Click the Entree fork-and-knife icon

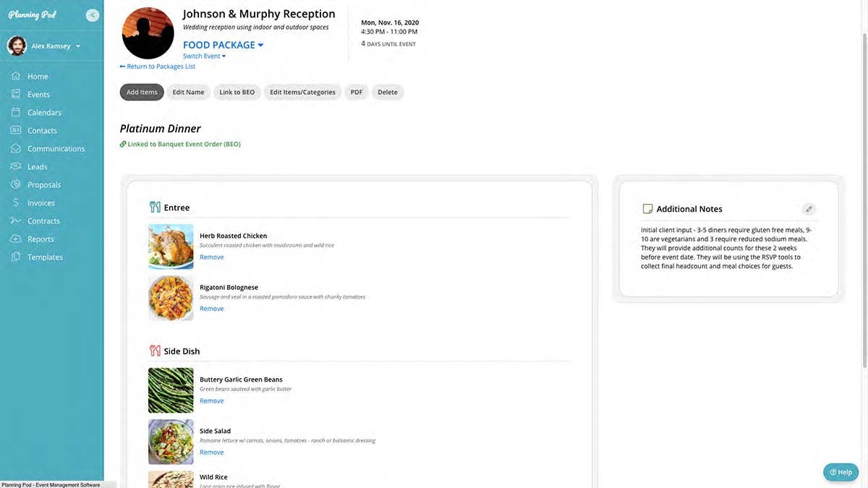click(155, 207)
